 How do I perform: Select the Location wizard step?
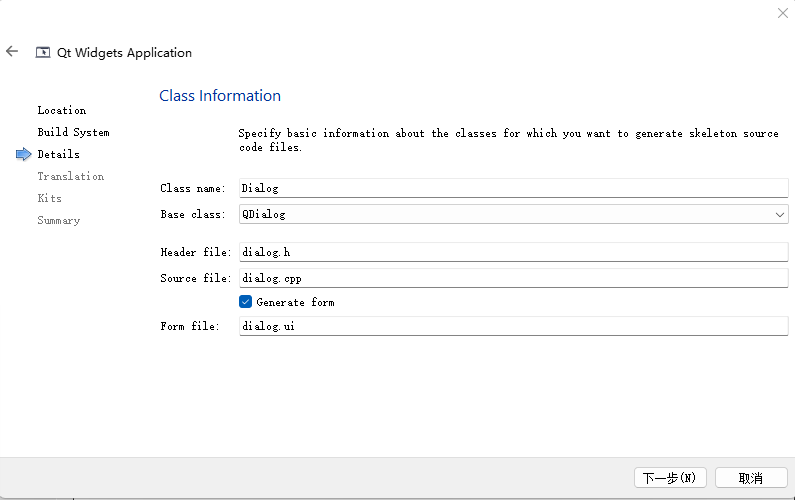coord(62,111)
